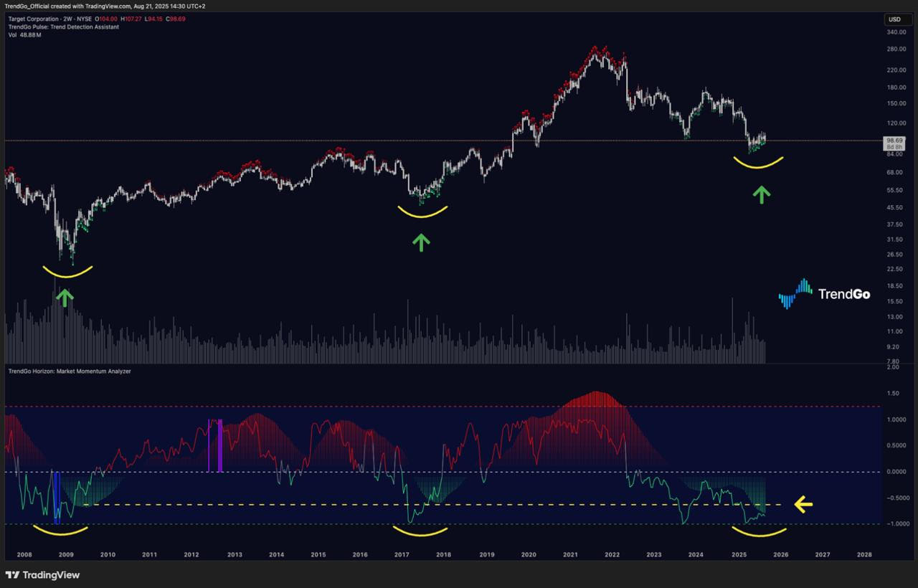Select the purple vertical bar in the momentum pane
Screen dimensions: 918x588
point(219,446)
